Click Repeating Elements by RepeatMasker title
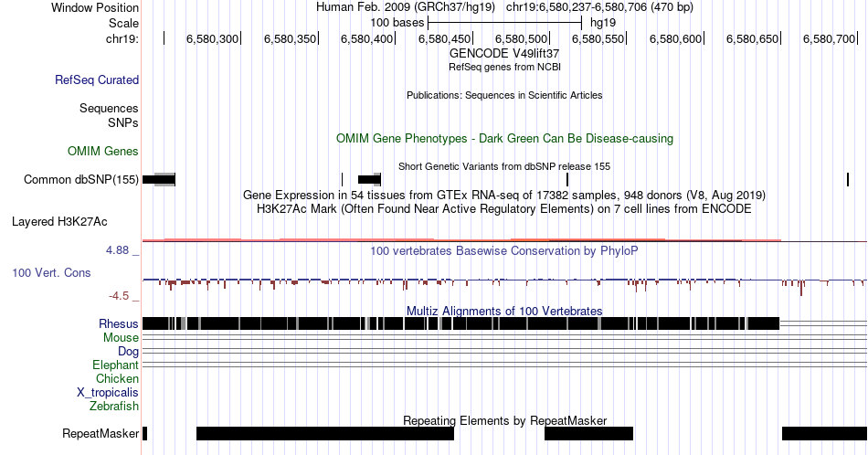 [504, 420]
